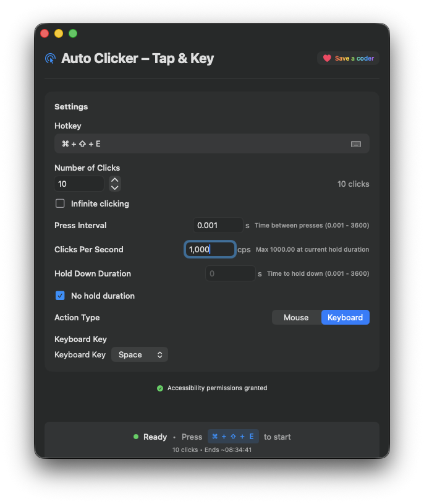Click the heart icon on Save a coder
The image size is (424, 504).
point(327,58)
